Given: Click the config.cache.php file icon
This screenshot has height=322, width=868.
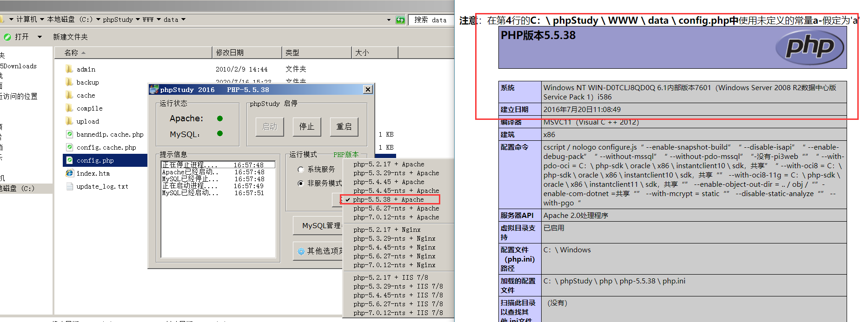Looking at the screenshot, I should click(69, 147).
